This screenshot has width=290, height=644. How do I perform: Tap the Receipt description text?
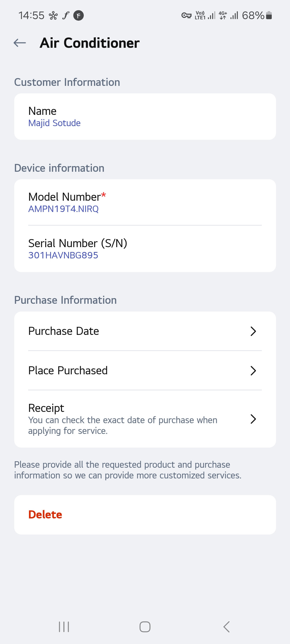tap(122, 425)
